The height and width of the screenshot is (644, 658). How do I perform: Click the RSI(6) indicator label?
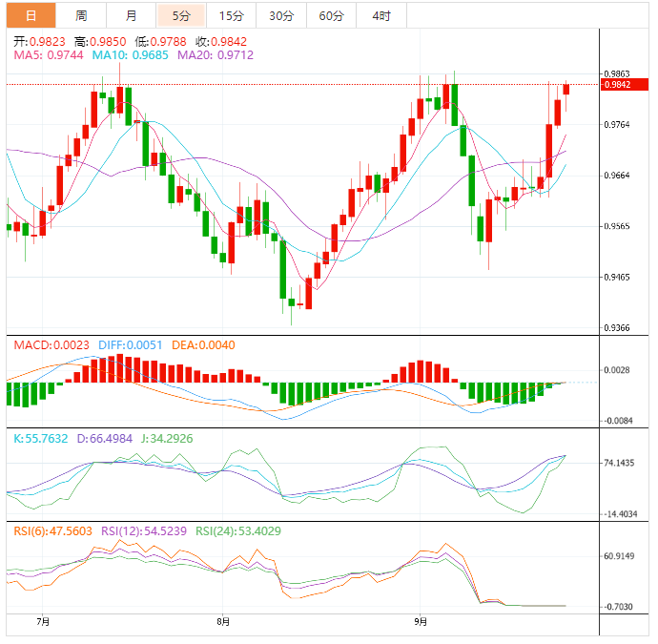[x=52, y=530]
